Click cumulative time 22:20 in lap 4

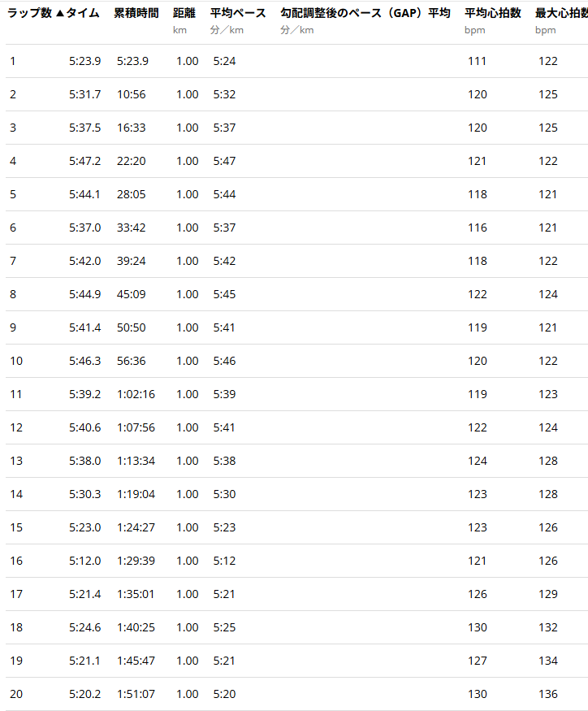click(132, 161)
